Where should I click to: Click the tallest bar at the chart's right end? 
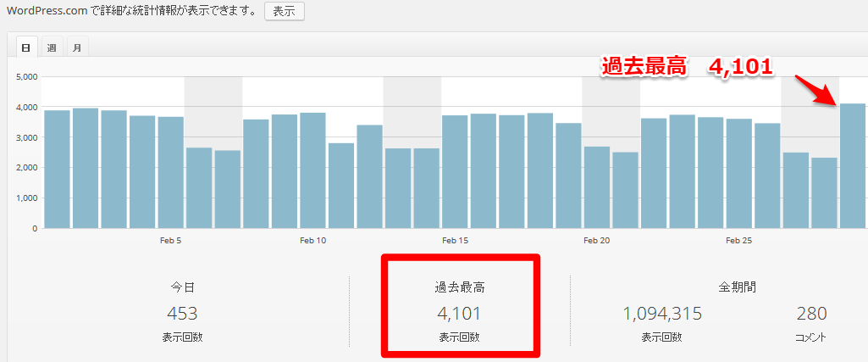(x=853, y=166)
